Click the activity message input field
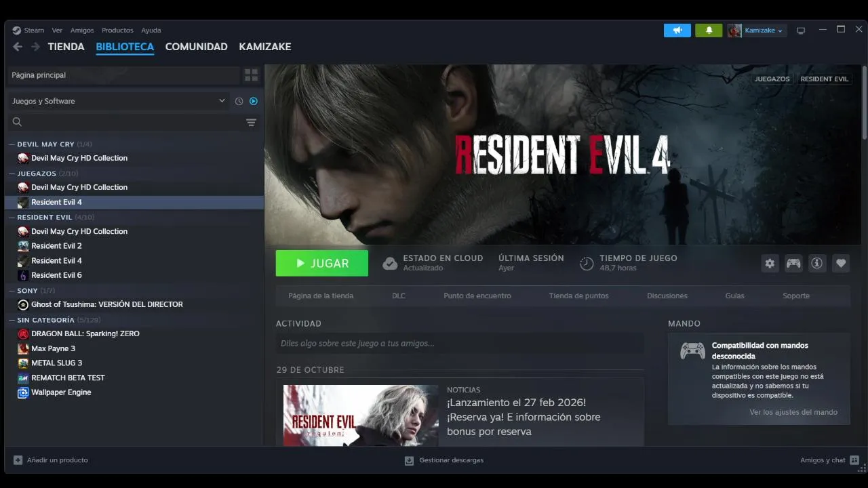868x488 pixels. pos(460,344)
